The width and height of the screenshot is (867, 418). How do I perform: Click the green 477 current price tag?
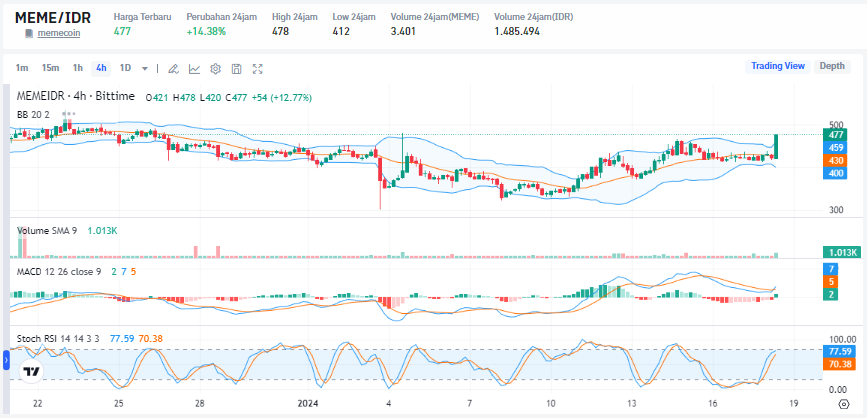836,135
